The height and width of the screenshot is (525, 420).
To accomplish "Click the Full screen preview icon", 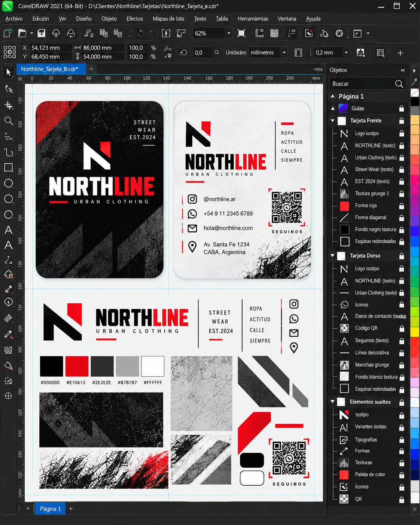I will 241,33.
